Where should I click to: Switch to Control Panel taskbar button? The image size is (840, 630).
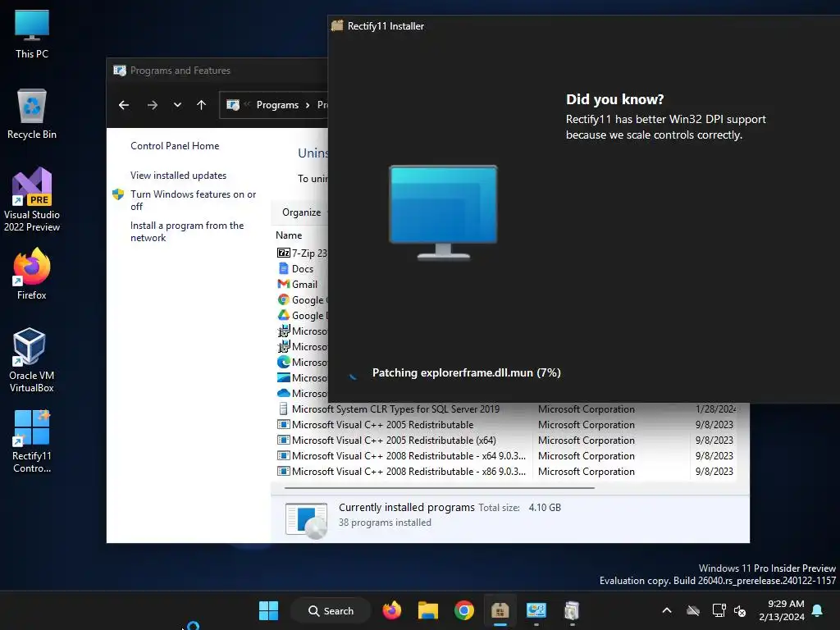pos(536,610)
